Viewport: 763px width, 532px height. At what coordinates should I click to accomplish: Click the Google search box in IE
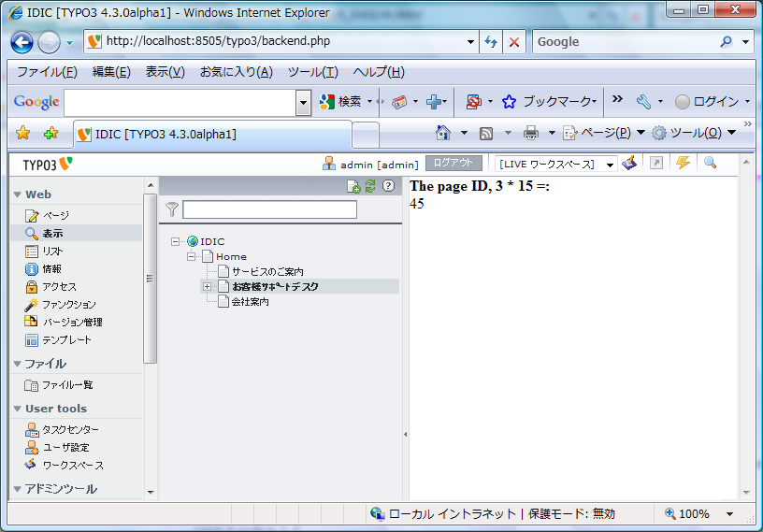point(625,42)
